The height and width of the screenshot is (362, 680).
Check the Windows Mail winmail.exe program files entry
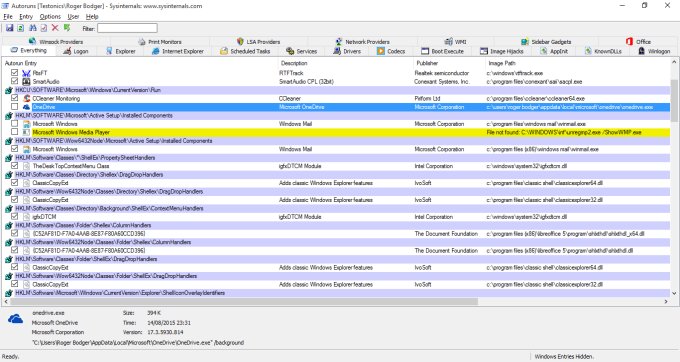click(14, 124)
